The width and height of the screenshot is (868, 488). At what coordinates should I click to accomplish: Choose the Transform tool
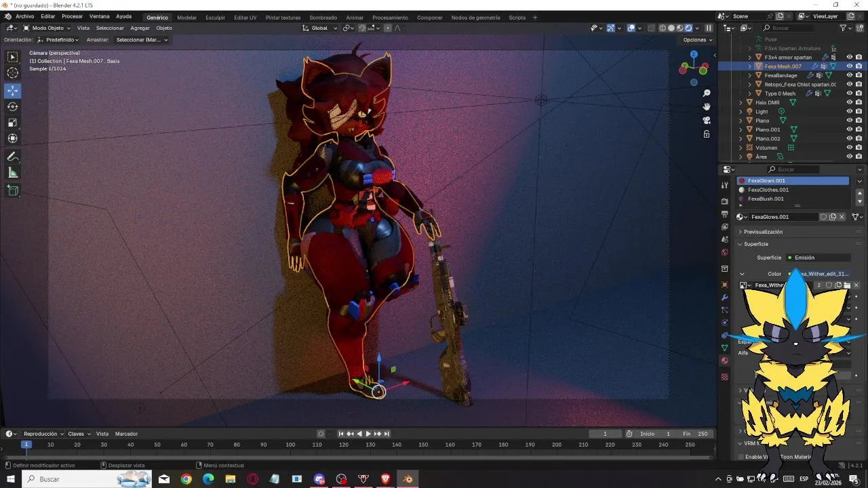13,138
